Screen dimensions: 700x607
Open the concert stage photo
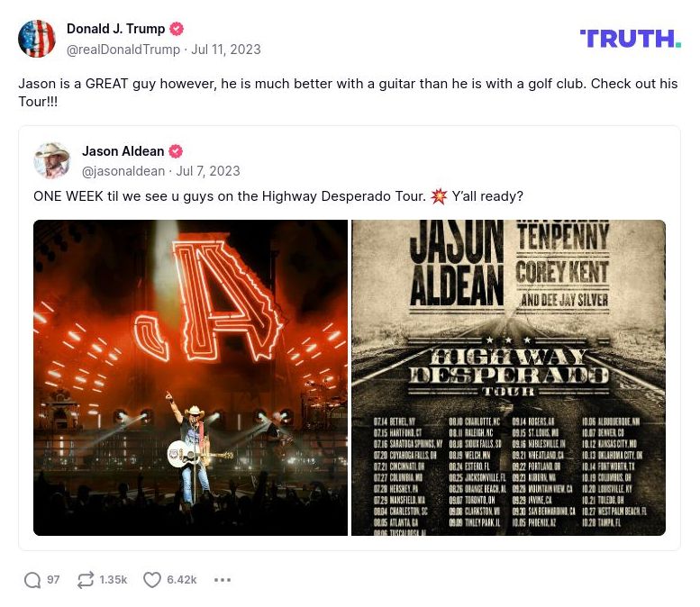click(190, 377)
